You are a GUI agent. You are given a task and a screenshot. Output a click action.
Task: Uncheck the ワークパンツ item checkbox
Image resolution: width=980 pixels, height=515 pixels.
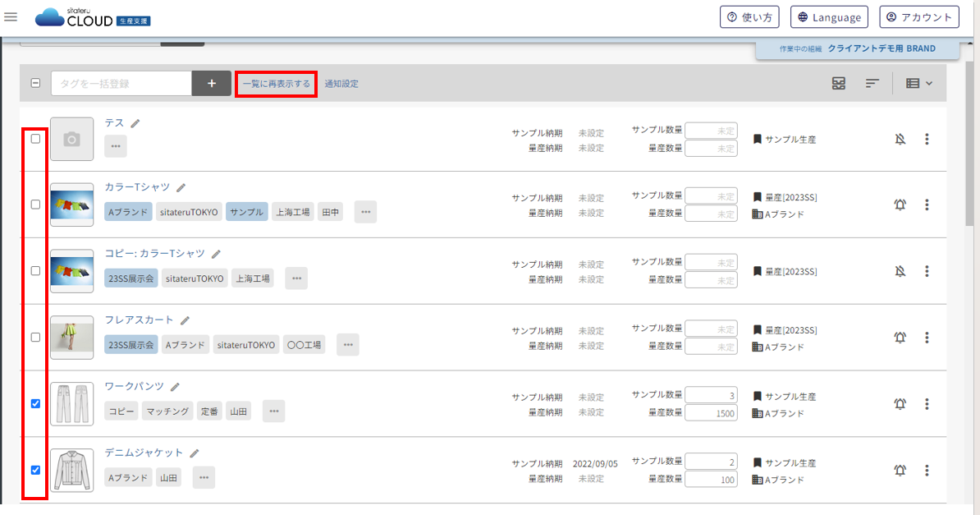click(35, 403)
